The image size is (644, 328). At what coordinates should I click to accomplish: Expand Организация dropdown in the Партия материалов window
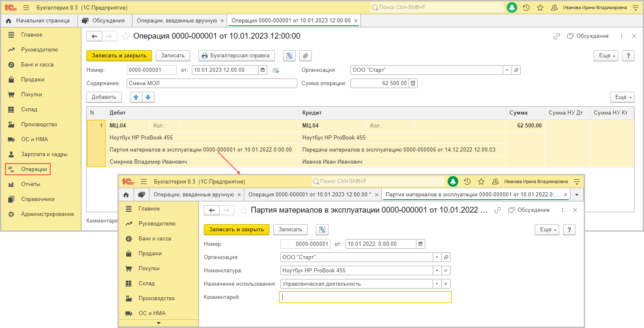437,257
